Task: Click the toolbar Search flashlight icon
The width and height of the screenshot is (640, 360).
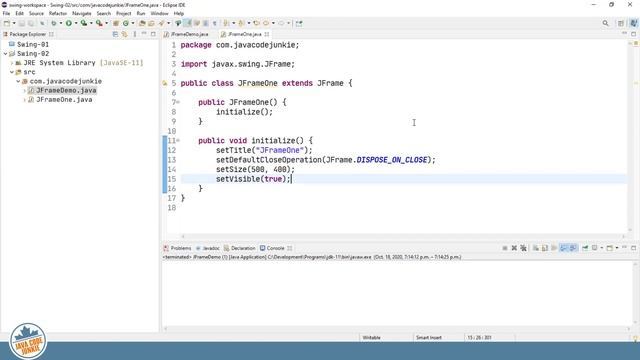Action: point(161,23)
